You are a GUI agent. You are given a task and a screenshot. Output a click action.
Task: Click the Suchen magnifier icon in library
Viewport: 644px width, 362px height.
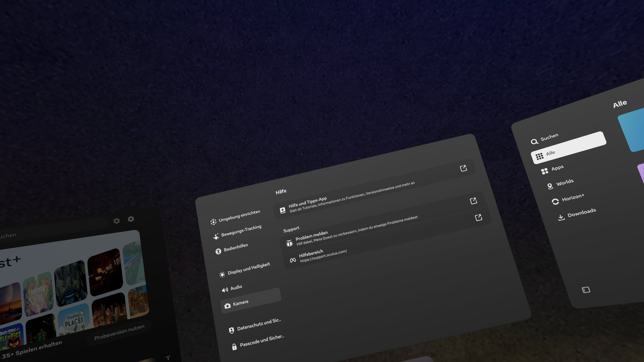(x=534, y=142)
